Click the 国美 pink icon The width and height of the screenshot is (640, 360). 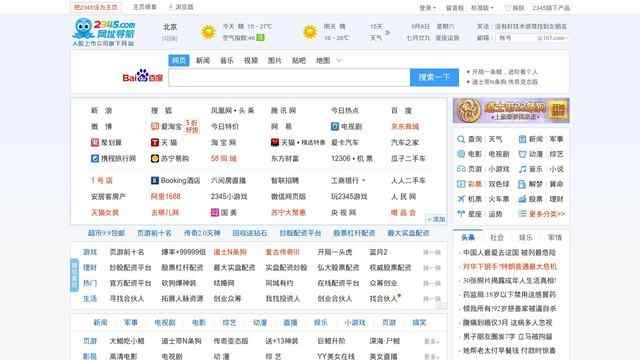[x=215, y=212]
